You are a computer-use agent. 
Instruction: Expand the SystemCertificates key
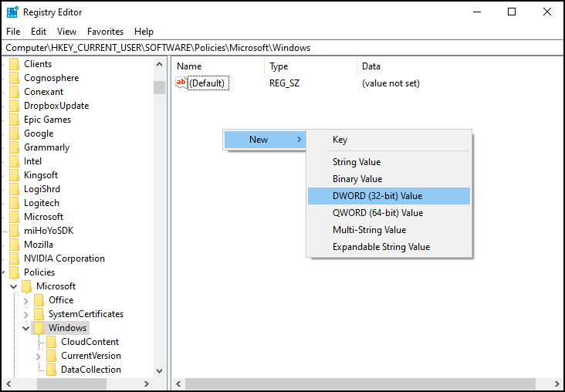click(x=26, y=314)
